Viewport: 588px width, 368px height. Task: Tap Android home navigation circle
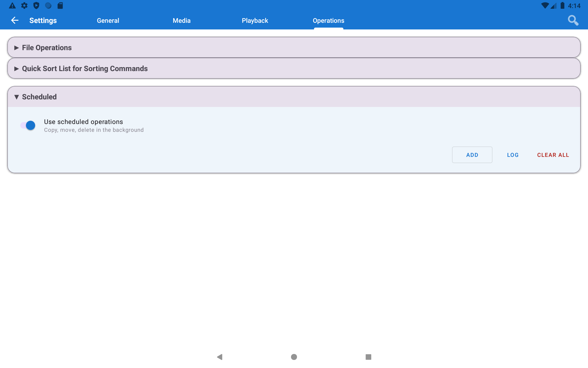tap(294, 357)
